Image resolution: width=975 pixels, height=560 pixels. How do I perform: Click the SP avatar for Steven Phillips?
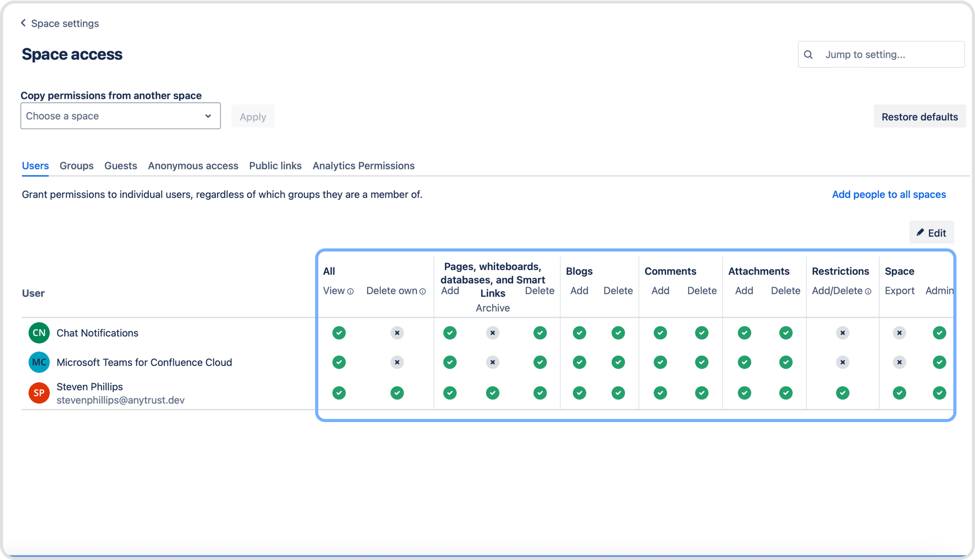39,393
